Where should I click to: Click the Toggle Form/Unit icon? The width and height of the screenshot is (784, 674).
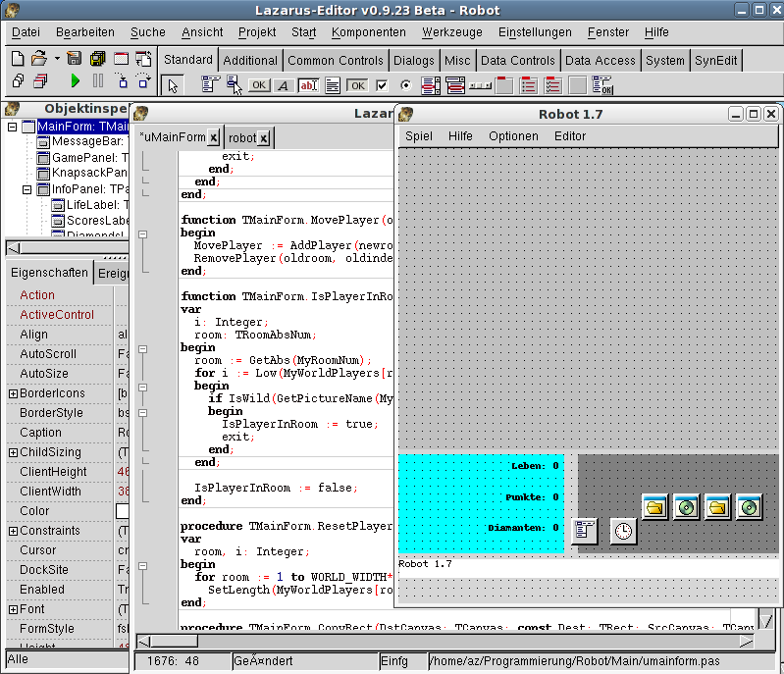click(144, 59)
